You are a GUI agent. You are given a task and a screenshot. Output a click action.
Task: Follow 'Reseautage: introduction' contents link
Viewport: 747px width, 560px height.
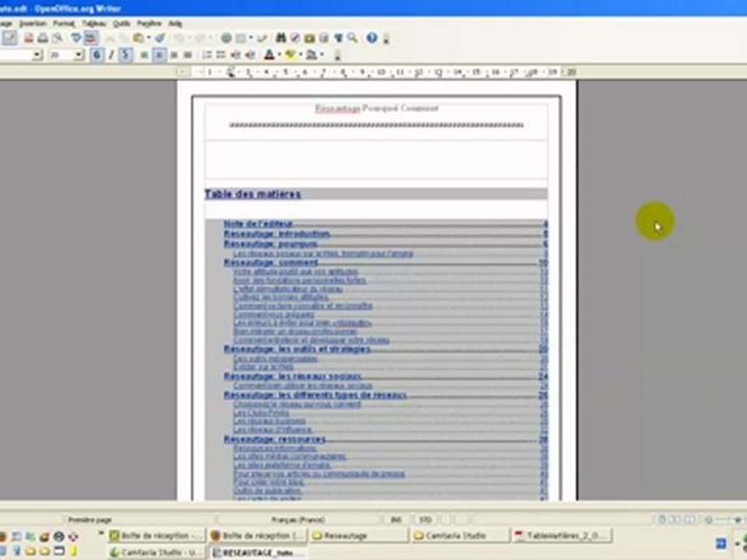point(277,234)
